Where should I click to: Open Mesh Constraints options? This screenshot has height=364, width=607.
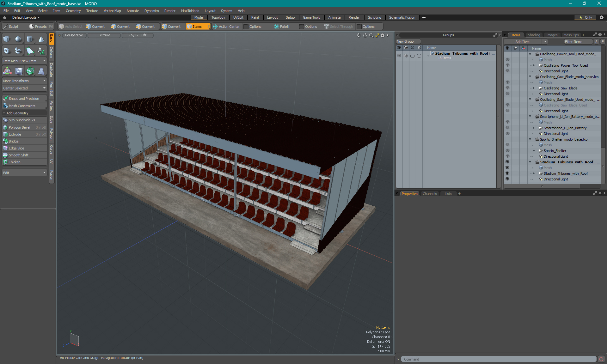click(24, 106)
